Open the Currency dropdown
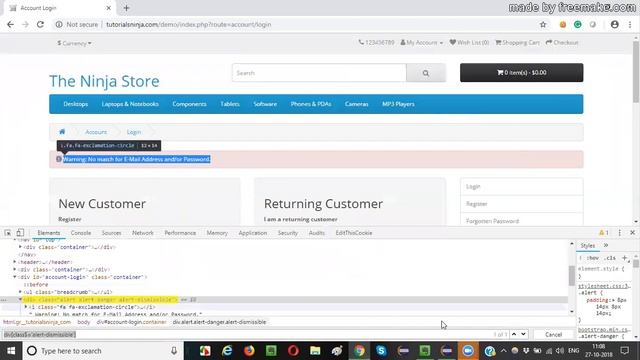Image resolution: width=640 pixels, height=360 pixels. tap(74, 43)
